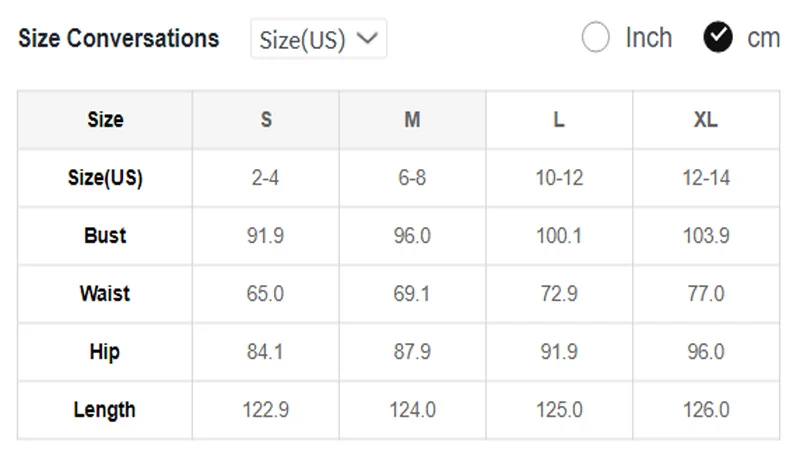Click the 12-14 US size cell

(x=706, y=178)
